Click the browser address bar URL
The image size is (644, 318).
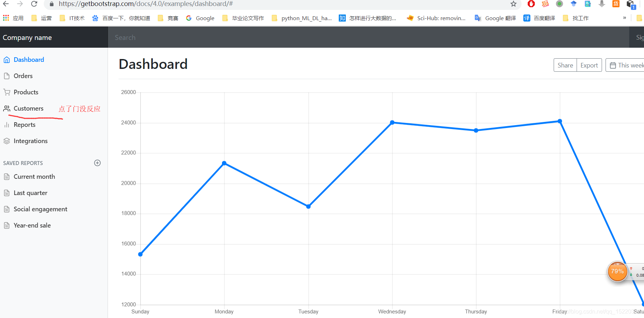[x=146, y=4]
